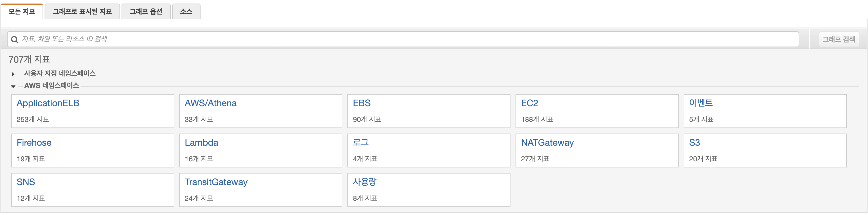This screenshot has height=215, width=868.
Task: Click 4개 지표 under 로그
Action: pyautogui.click(x=365, y=159)
